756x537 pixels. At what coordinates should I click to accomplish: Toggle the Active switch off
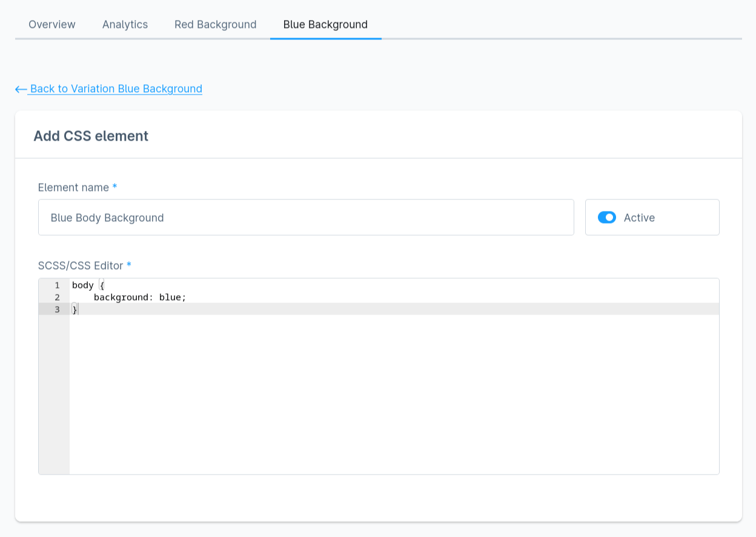pyautogui.click(x=607, y=218)
